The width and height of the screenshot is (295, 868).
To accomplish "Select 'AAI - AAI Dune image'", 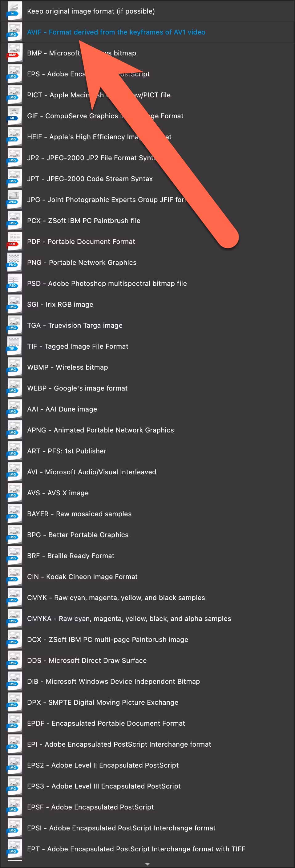I will tap(147, 409).
